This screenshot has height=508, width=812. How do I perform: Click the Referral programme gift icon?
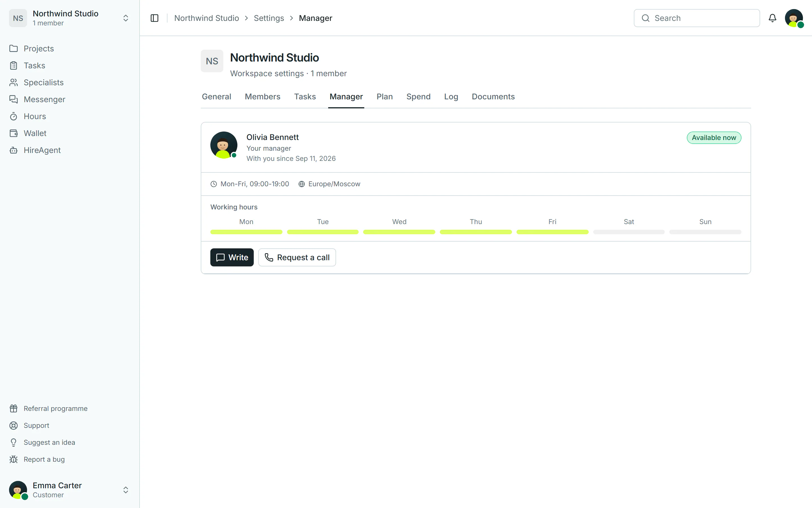pyautogui.click(x=14, y=409)
